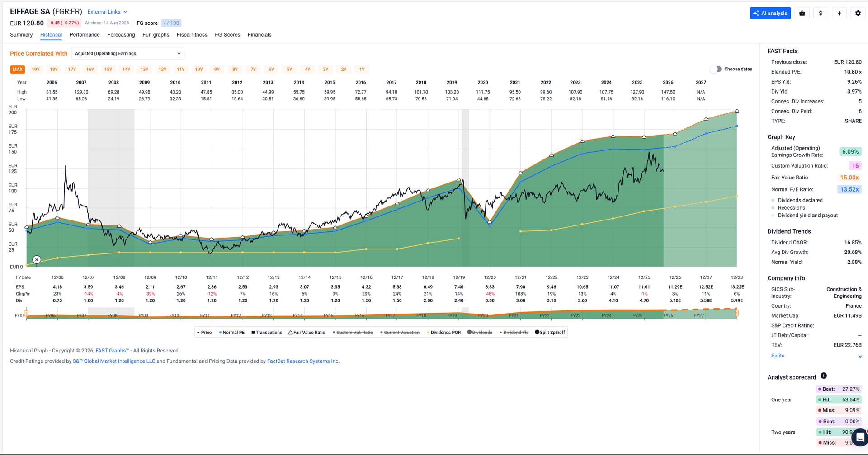Go to the Forecasting tab
The width and height of the screenshot is (868, 455).
coord(121,35)
